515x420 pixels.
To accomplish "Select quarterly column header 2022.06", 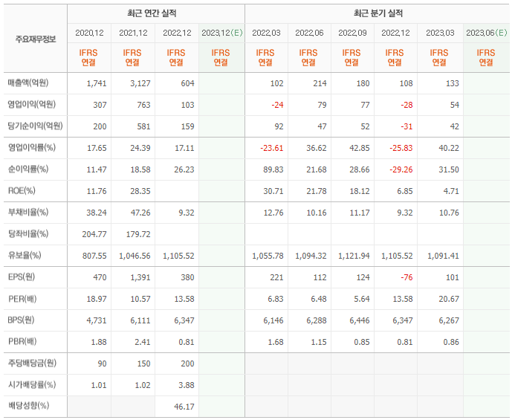I will 309,33.
